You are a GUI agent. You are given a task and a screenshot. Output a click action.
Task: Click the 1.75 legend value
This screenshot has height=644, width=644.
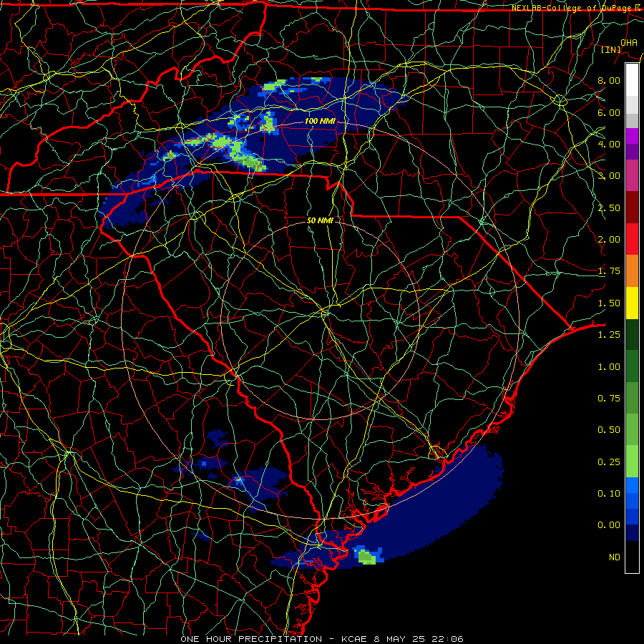(609, 271)
